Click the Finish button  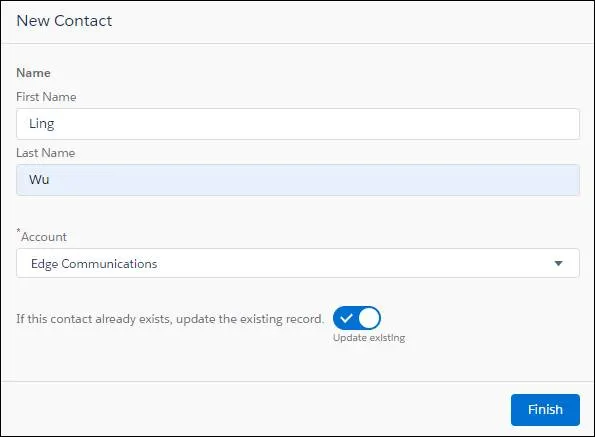(x=545, y=410)
